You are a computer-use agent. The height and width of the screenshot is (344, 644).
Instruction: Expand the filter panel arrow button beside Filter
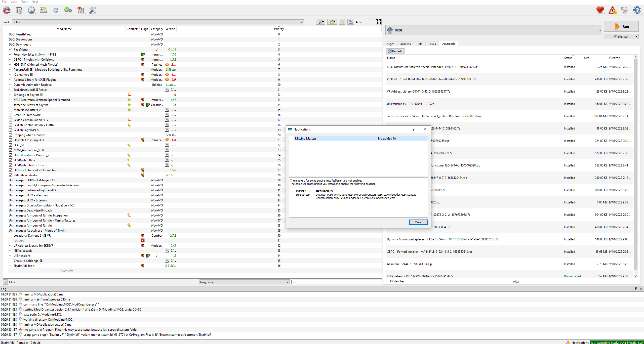click(5, 282)
